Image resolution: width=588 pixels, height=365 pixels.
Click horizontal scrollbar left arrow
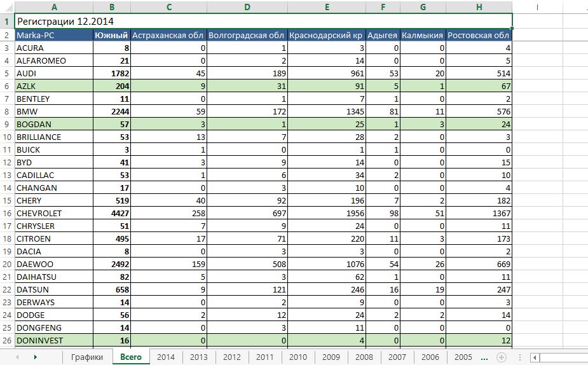pyautogui.click(x=535, y=357)
